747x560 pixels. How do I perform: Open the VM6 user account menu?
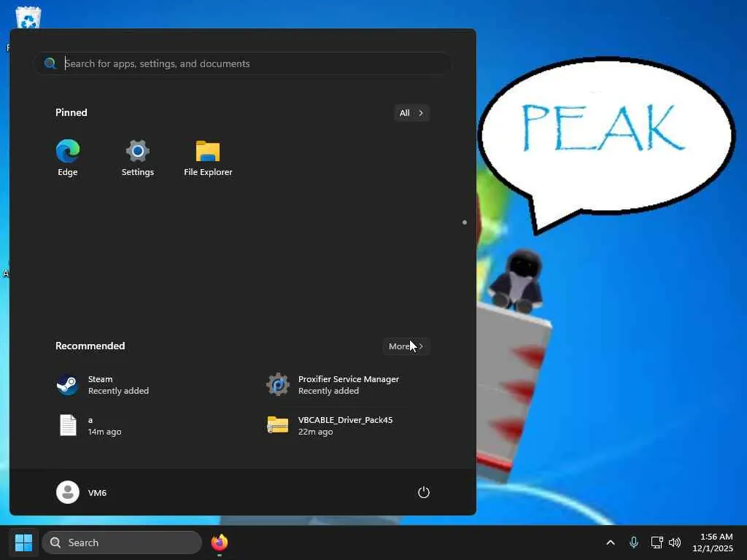pyautogui.click(x=82, y=492)
